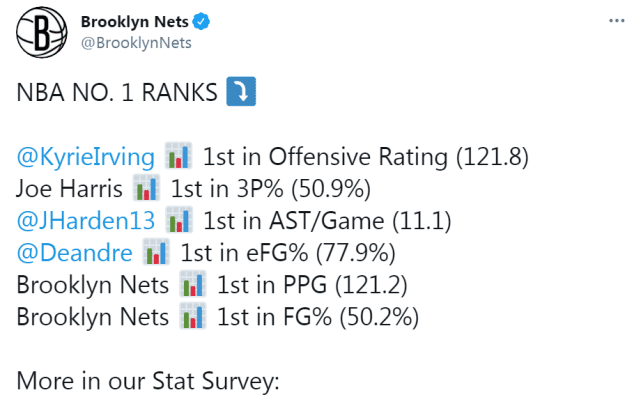641x404 pixels.
Task: Click bar chart emoji next to @JHarden13
Action: click(x=179, y=220)
